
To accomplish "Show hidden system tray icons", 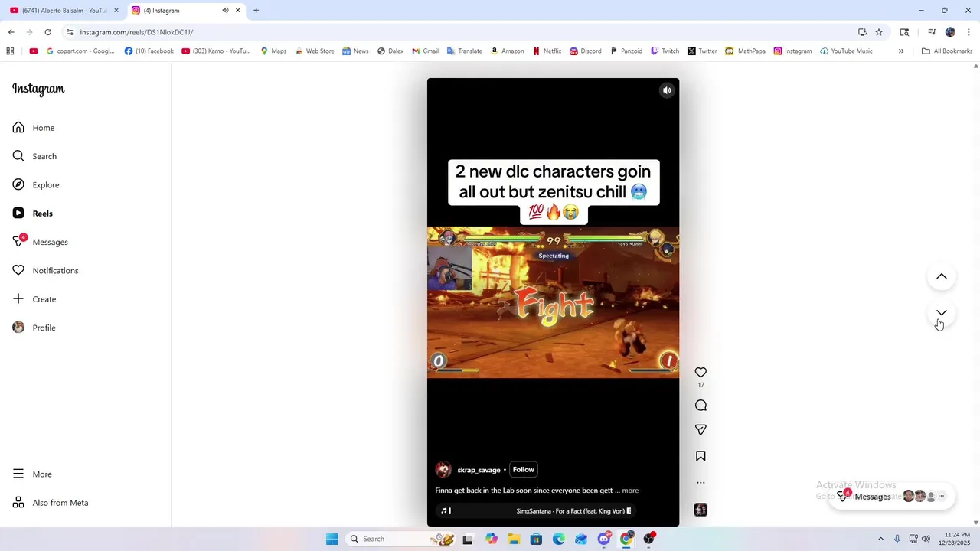I will click(880, 539).
